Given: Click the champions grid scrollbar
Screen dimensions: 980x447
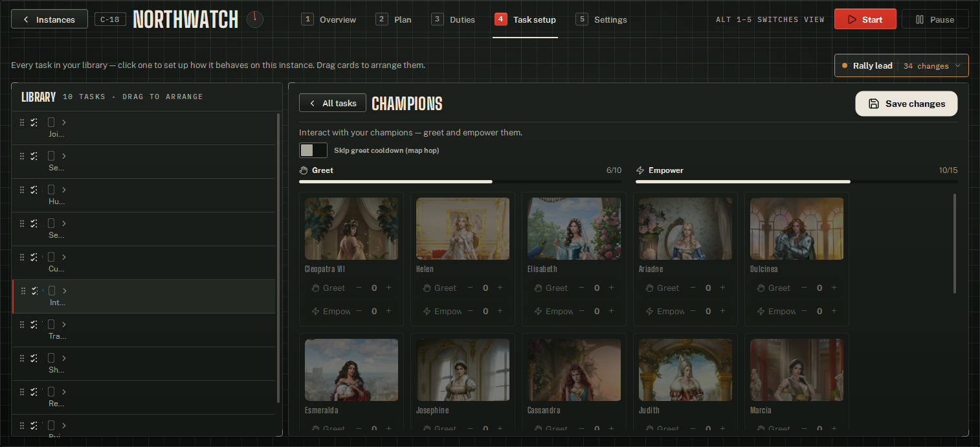Looking at the screenshot, I should [x=955, y=243].
